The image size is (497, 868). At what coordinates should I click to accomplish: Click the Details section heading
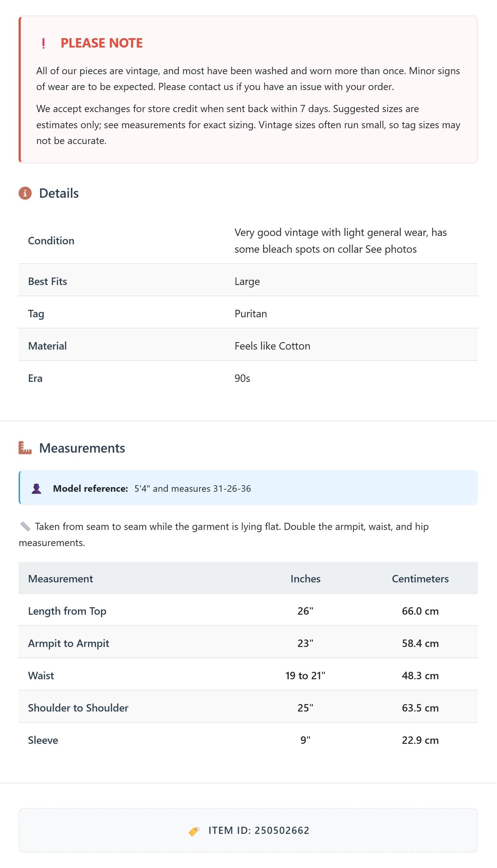click(x=59, y=193)
